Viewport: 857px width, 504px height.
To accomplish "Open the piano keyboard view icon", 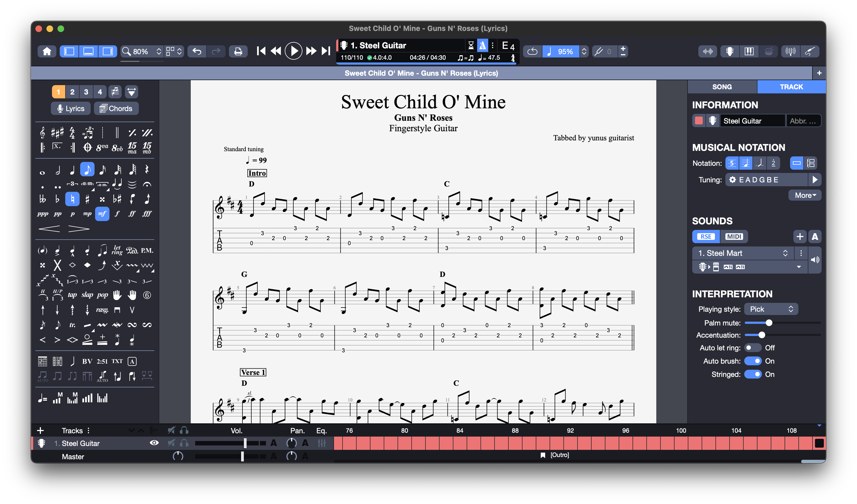I will click(x=749, y=51).
